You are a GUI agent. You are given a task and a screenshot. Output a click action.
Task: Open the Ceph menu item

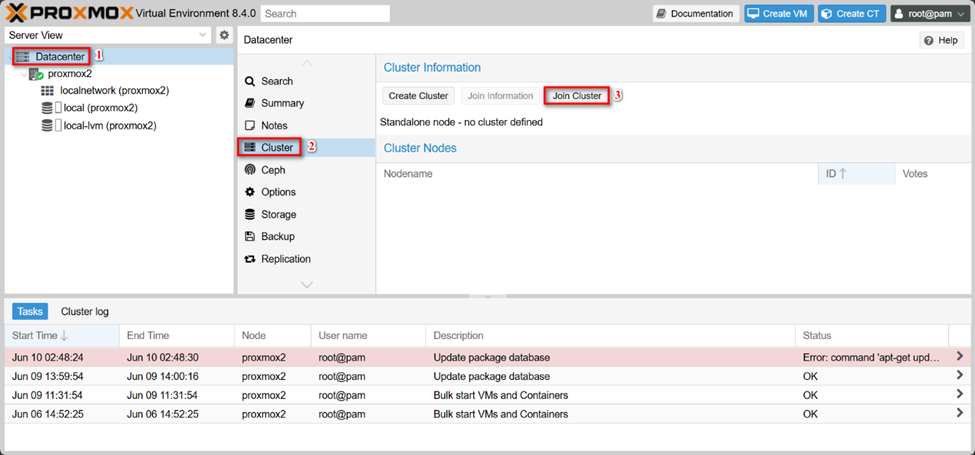coord(273,170)
